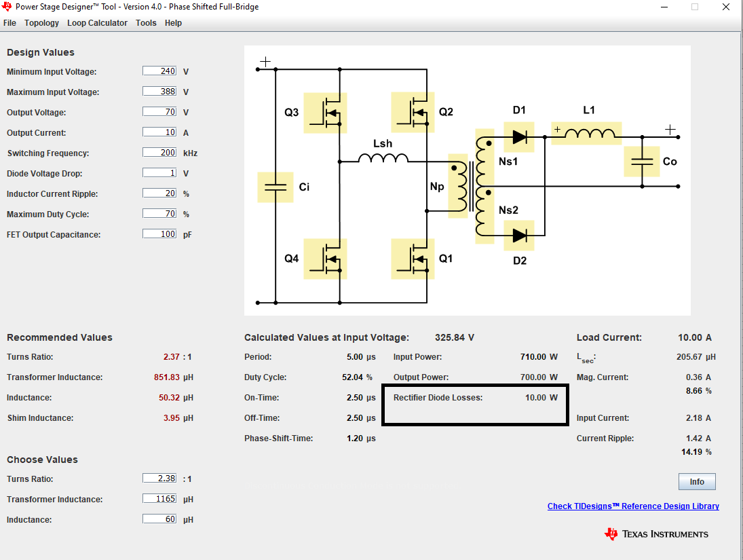Click the transformer secondary windings Ns1/Ns2
Image resolution: width=743 pixels, height=560 pixels.
point(484,186)
